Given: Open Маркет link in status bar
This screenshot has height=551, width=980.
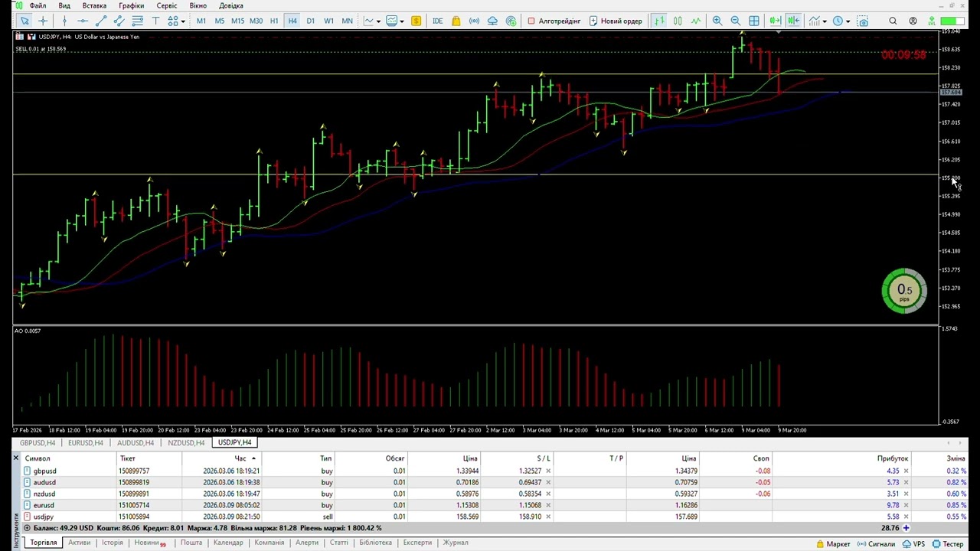Looking at the screenshot, I should (x=833, y=544).
